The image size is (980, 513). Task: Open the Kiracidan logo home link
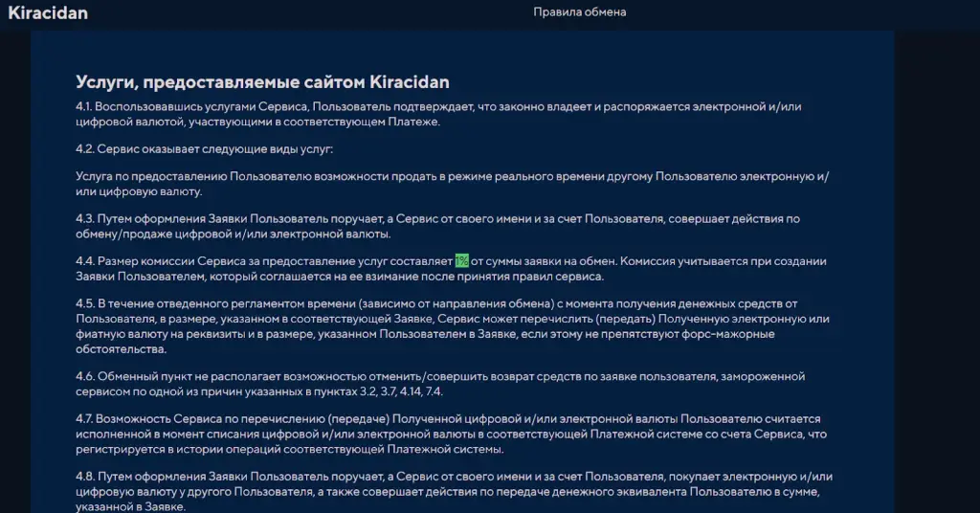pos(48,12)
